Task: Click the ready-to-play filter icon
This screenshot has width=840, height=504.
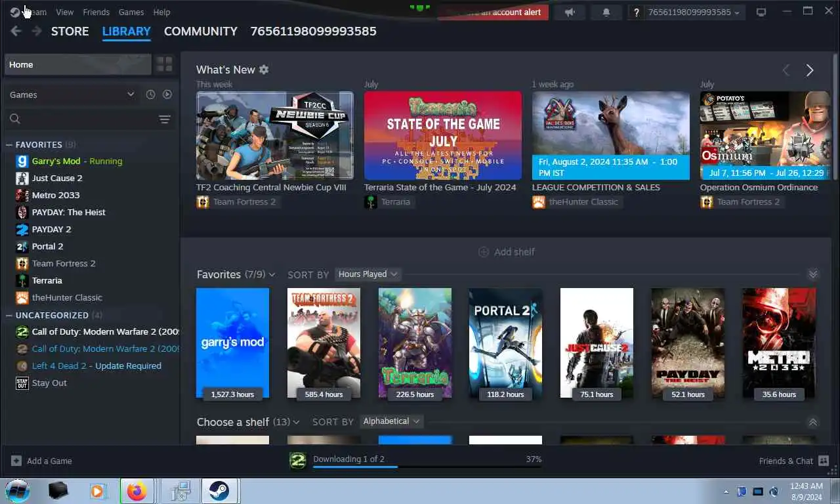Action: point(167,94)
